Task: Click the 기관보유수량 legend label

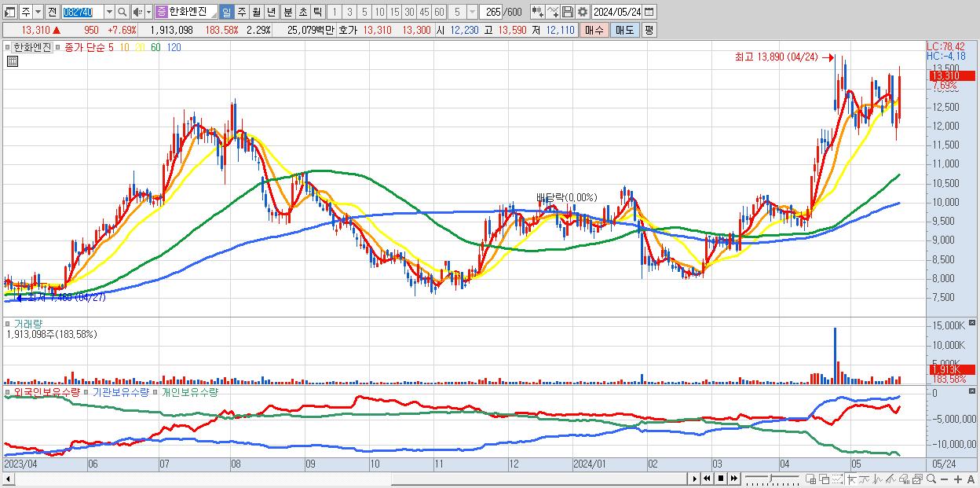Action: point(120,391)
